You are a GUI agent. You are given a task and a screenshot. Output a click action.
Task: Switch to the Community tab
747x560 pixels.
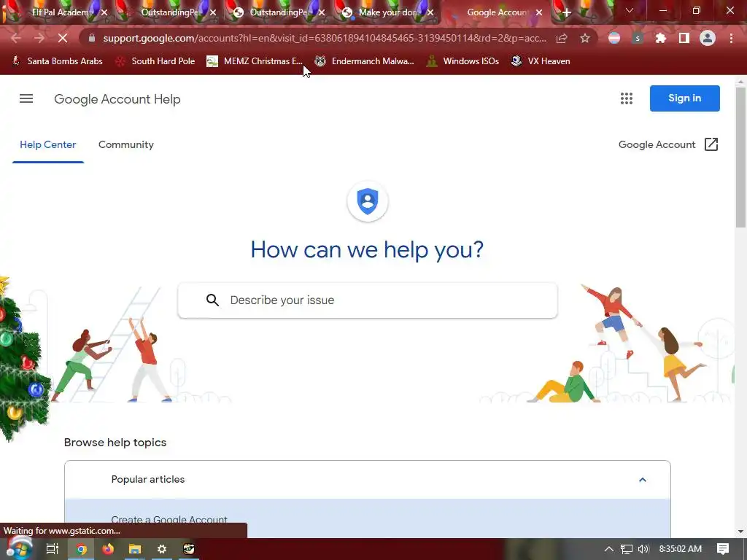click(x=125, y=145)
